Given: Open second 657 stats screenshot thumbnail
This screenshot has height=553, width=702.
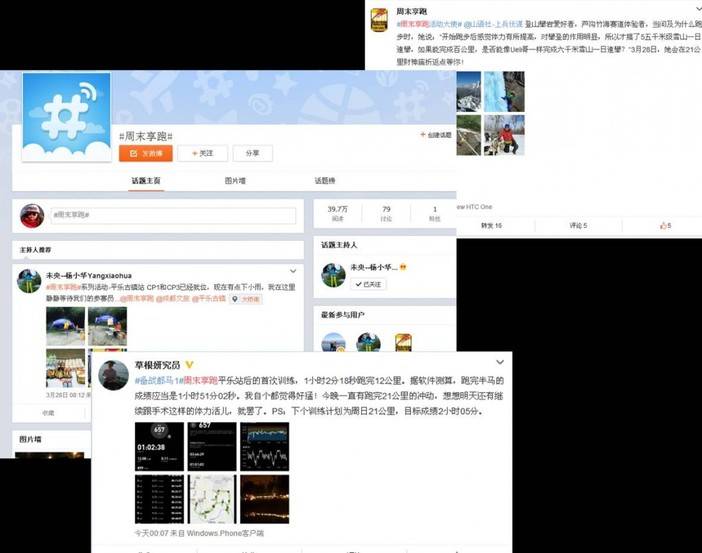Looking at the screenshot, I should (x=212, y=446).
